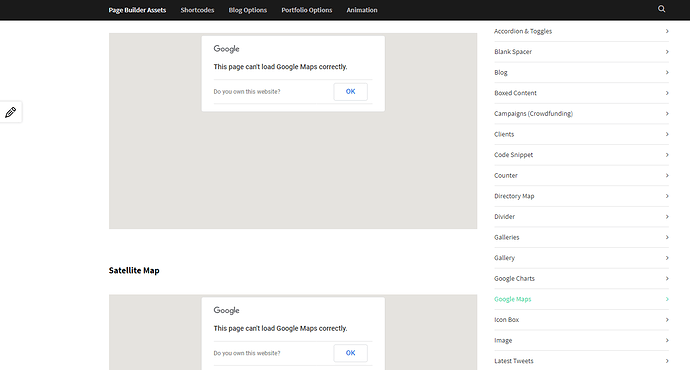Click OK in the first Google Maps error dialog
Viewport: 690px width, 370px height.
tap(350, 92)
